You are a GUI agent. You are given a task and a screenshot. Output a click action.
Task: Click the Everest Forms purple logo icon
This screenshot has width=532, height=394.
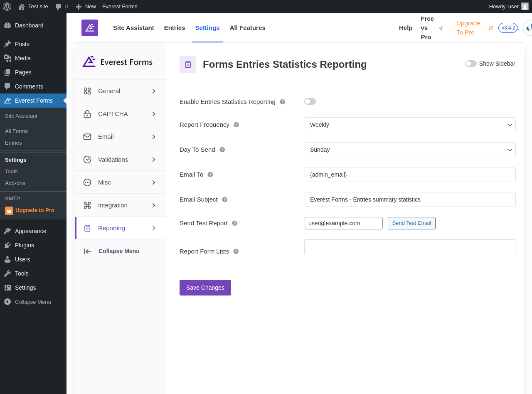90,28
